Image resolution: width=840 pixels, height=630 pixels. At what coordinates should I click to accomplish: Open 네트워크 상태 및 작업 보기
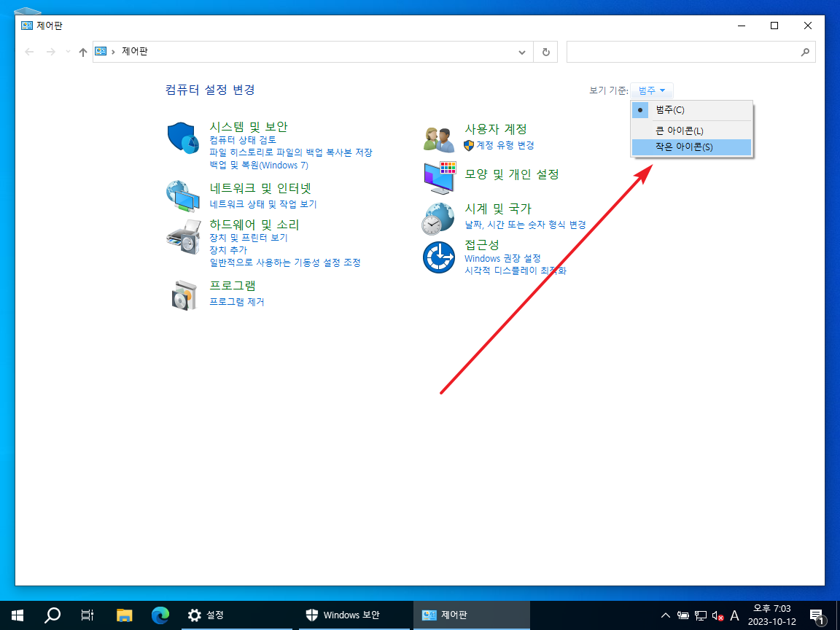[x=263, y=204]
